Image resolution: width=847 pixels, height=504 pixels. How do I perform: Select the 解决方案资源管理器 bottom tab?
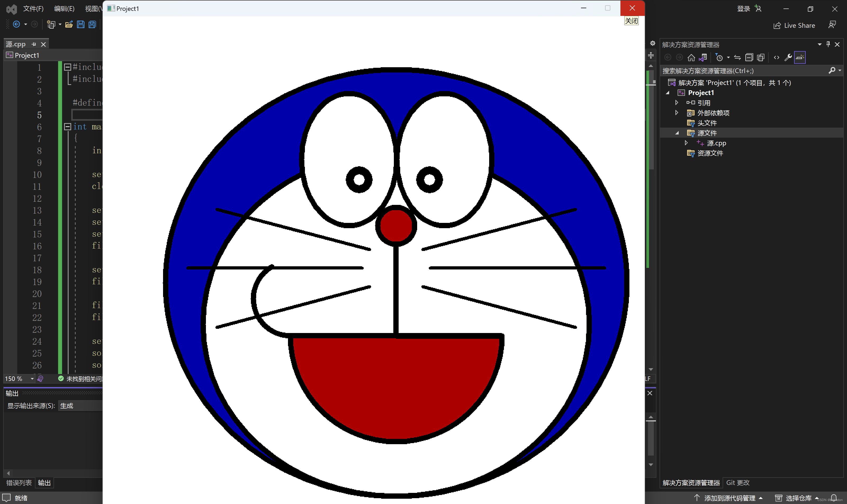pos(691,483)
